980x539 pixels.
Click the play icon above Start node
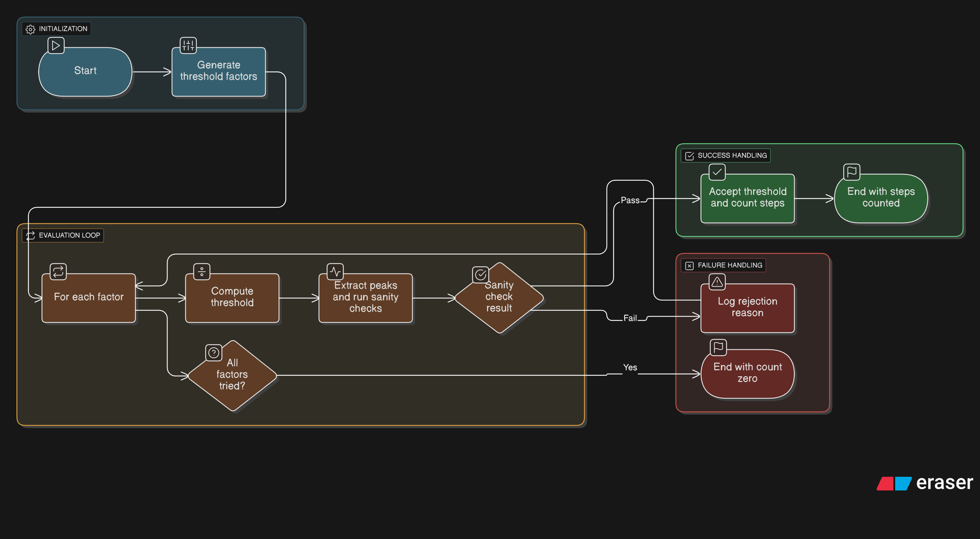coord(56,46)
